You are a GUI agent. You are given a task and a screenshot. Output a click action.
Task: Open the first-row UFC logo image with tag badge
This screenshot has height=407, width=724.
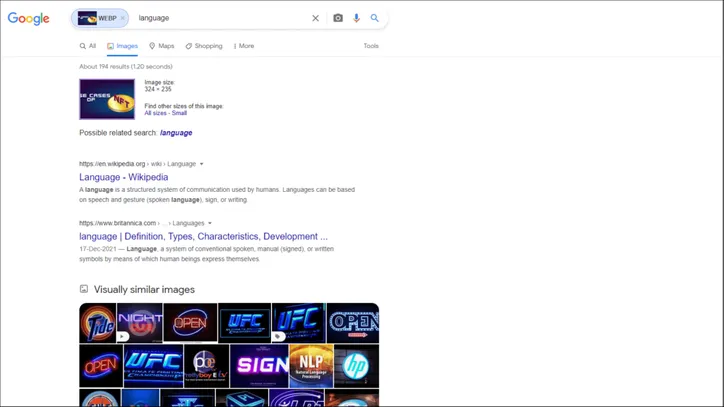pyautogui.click(x=299, y=323)
